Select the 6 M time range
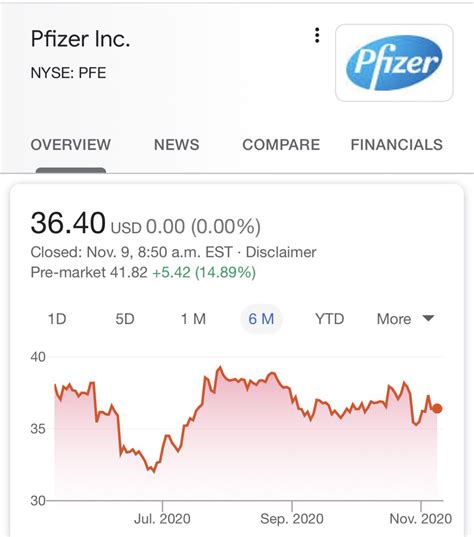Screen dimensions: 474x537 tap(261, 319)
